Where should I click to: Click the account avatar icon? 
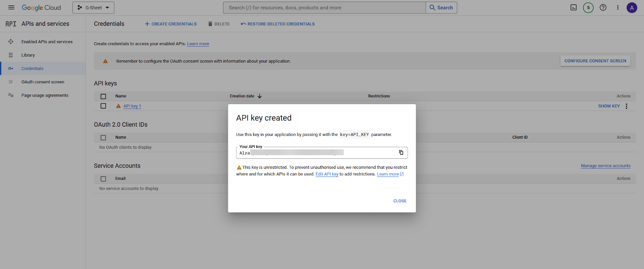point(632,8)
